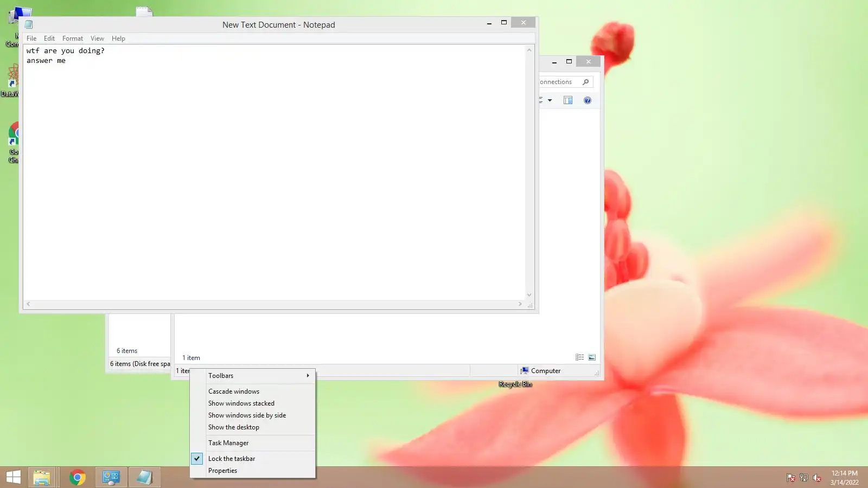Open the Notepad Format menu
This screenshot has width=868, height=488.
coord(73,38)
